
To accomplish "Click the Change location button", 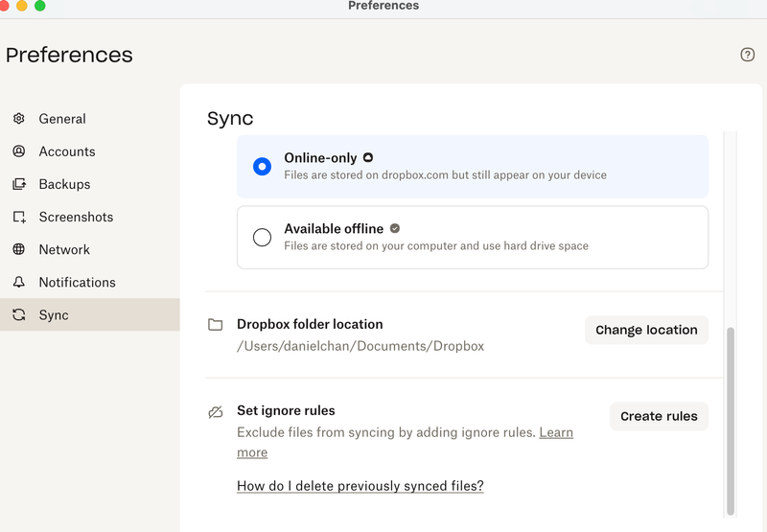I will pyautogui.click(x=646, y=330).
